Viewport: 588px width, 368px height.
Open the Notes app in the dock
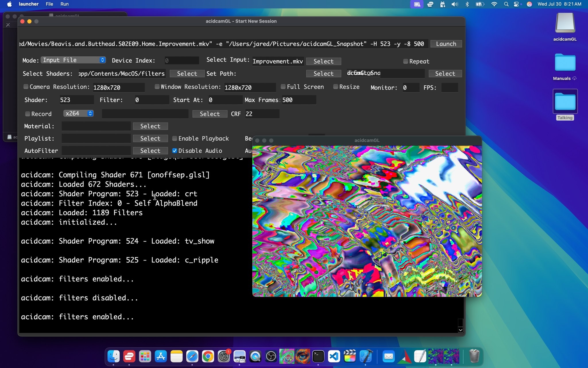pyautogui.click(x=177, y=357)
